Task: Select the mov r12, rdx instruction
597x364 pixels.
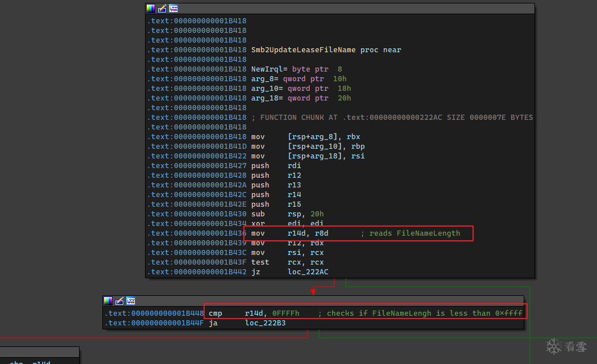Action: (288, 243)
